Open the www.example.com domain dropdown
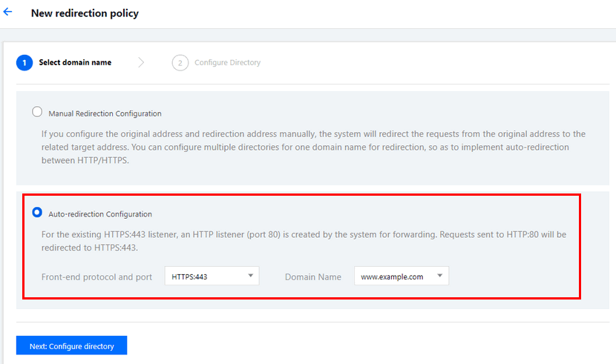616x364 pixels. click(401, 276)
